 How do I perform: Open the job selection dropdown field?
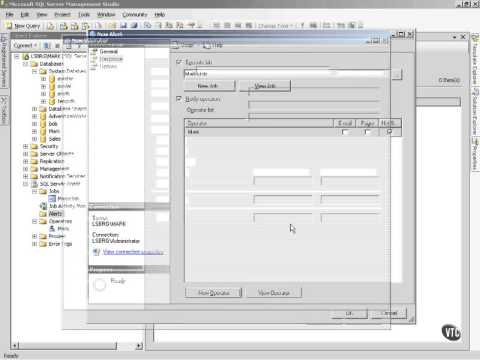[x=287, y=74]
